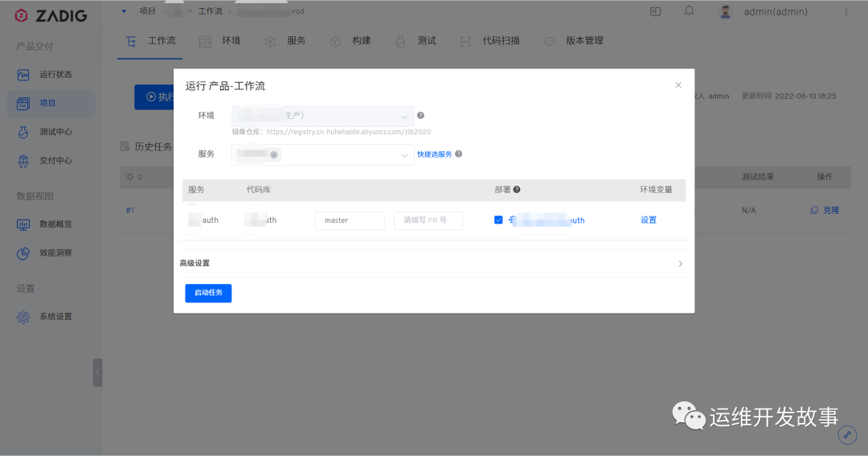Screen dimensions: 868x456
Task: Click the 启动任务 button
Action: pos(208,293)
